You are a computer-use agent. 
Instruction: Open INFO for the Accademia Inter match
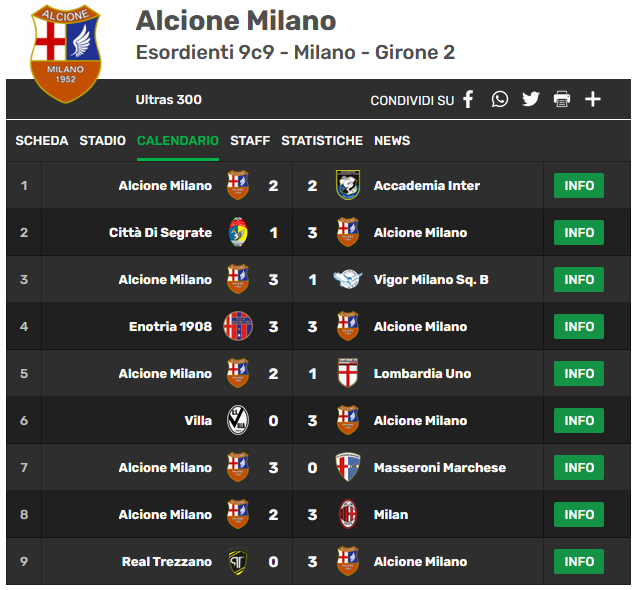[x=579, y=186]
